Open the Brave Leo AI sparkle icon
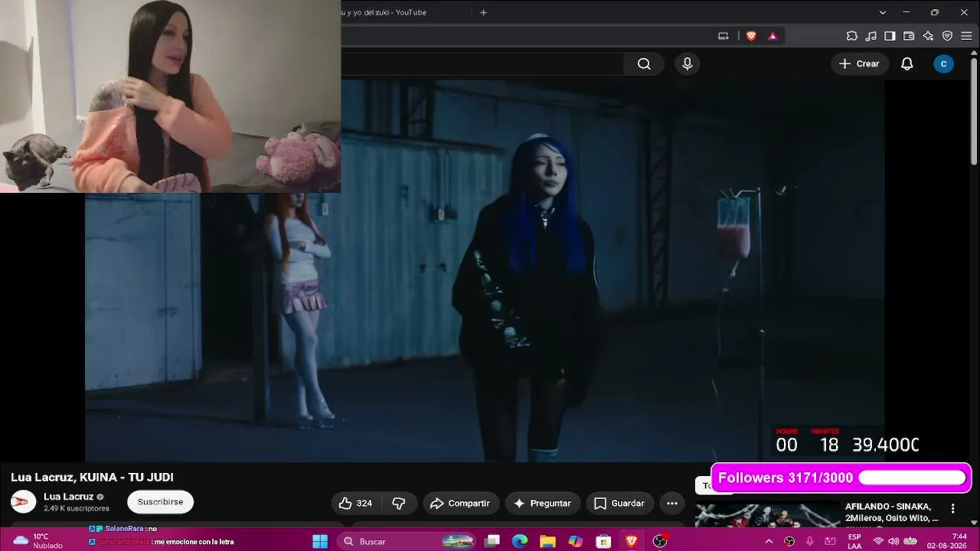 pyautogui.click(x=928, y=36)
